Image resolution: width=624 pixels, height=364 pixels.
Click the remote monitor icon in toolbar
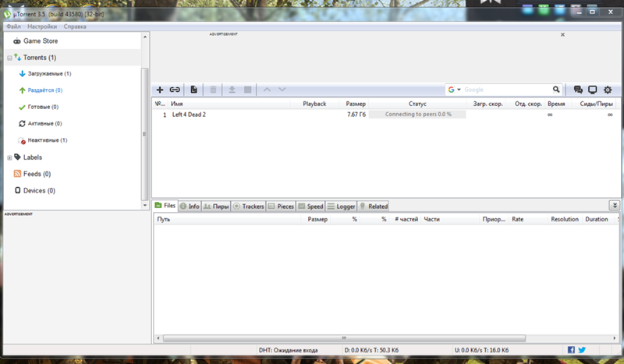tap(593, 90)
